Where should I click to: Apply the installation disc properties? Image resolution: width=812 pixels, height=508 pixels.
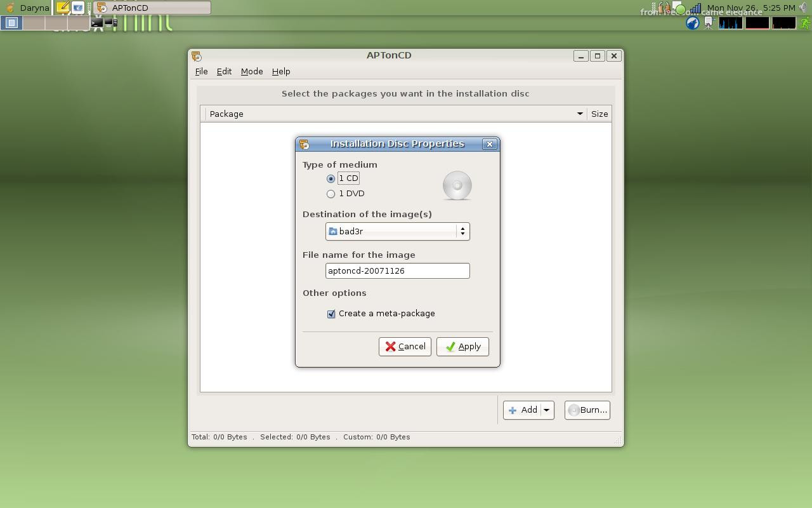tap(462, 347)
